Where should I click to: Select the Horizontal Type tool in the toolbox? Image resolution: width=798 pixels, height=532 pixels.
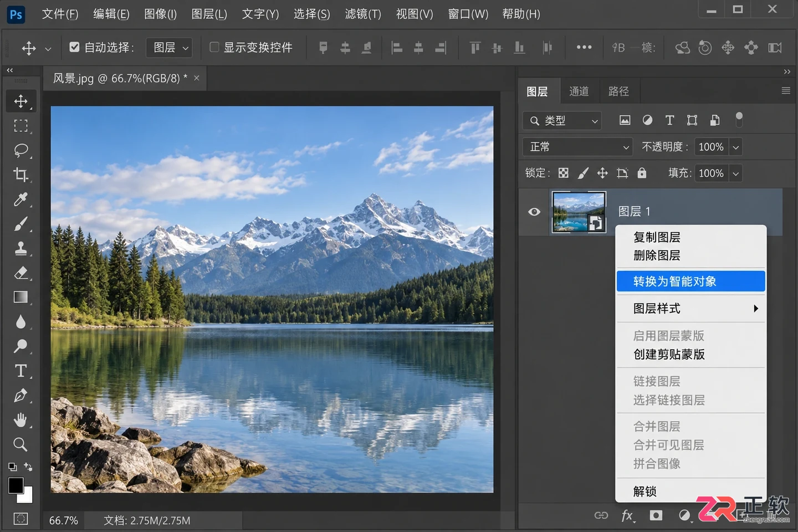point(21,371)
